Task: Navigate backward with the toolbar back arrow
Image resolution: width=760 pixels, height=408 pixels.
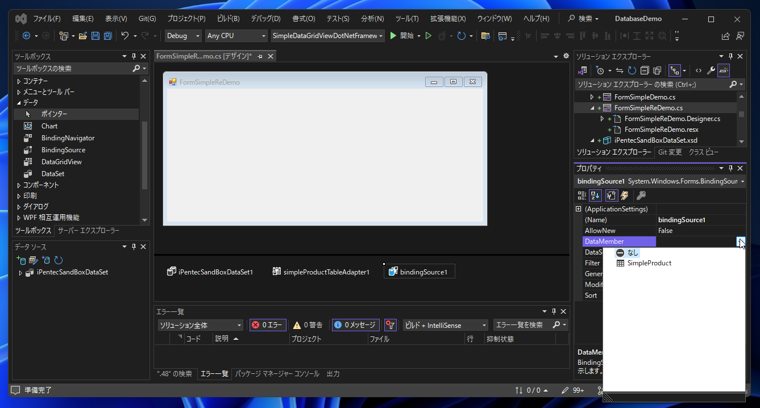Action: (x=26, y=36)
